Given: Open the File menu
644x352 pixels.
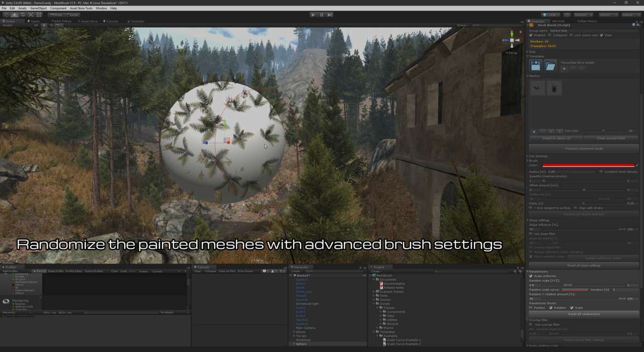Looking at the screenshot, I should [4, 8].
